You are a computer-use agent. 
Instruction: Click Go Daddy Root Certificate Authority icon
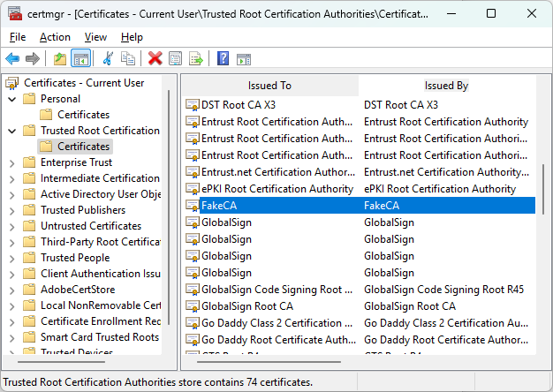193,340
